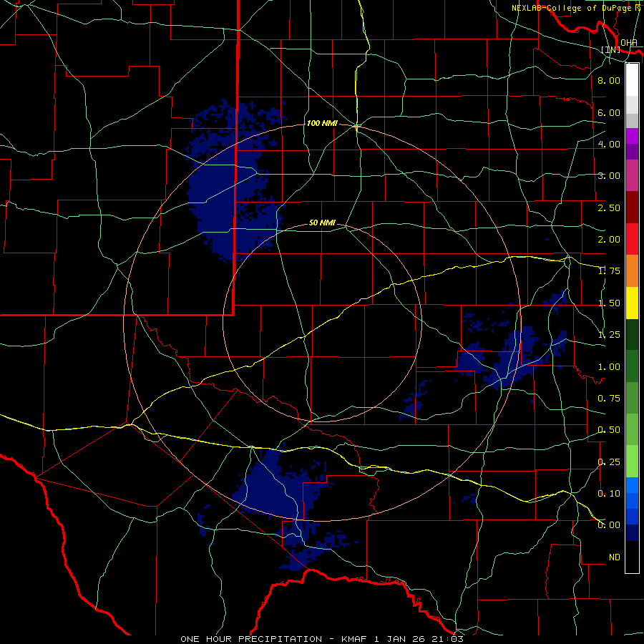Click the white swatch at legend top

click(632, 79)
